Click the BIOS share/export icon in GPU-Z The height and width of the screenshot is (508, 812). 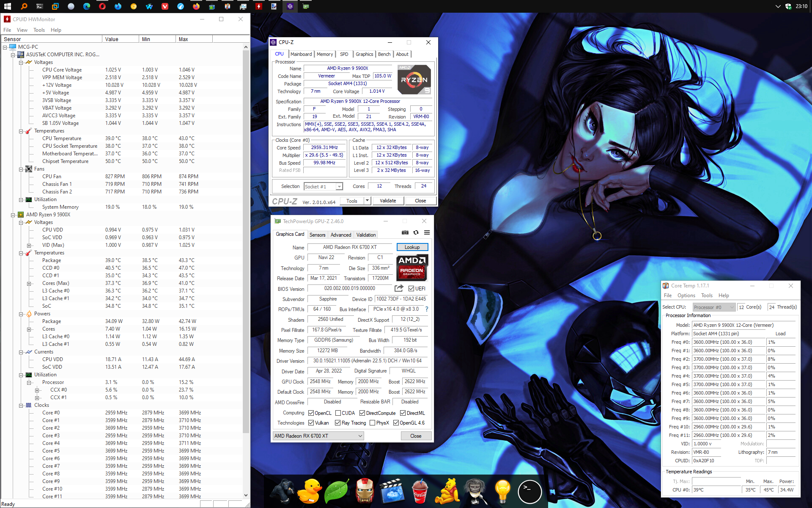pos(398,288)
